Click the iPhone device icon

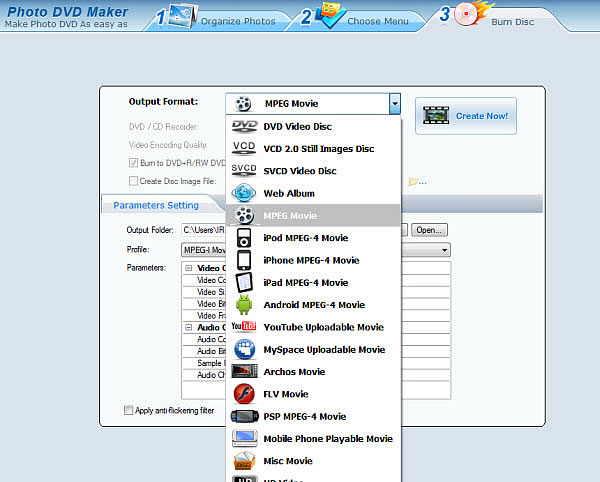tap(244, 260)
